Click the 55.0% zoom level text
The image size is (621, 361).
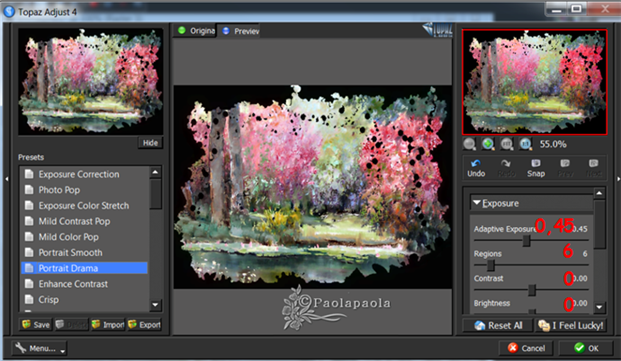553,144
